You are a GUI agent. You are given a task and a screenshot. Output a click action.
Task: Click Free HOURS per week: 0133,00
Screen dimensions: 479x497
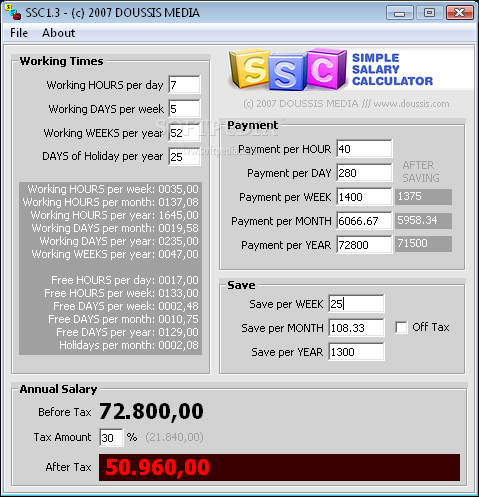tap(121, 293)
